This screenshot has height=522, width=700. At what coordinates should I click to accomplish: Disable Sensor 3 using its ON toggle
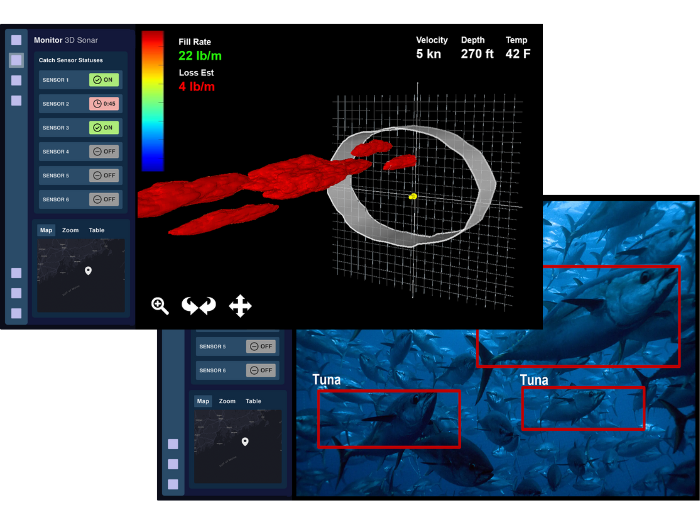point(103,128)
